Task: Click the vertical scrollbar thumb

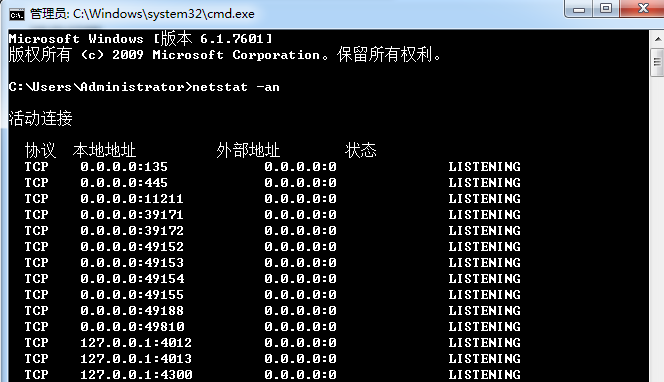Action: (658, 62)
